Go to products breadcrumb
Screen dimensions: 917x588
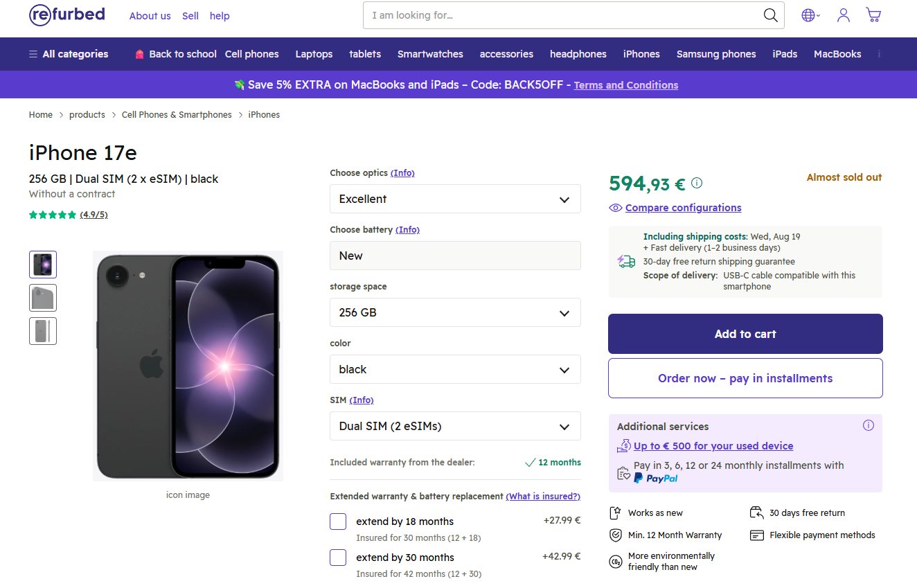(x=87, y=115)
